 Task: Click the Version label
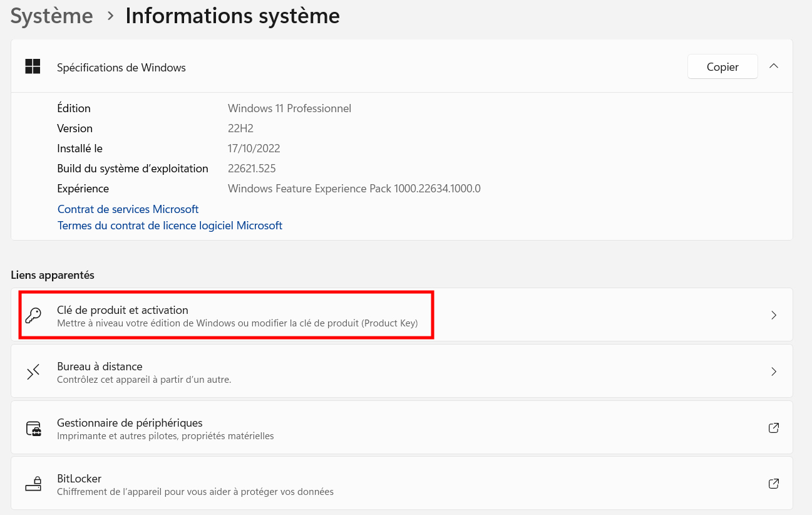click(75, 128)
